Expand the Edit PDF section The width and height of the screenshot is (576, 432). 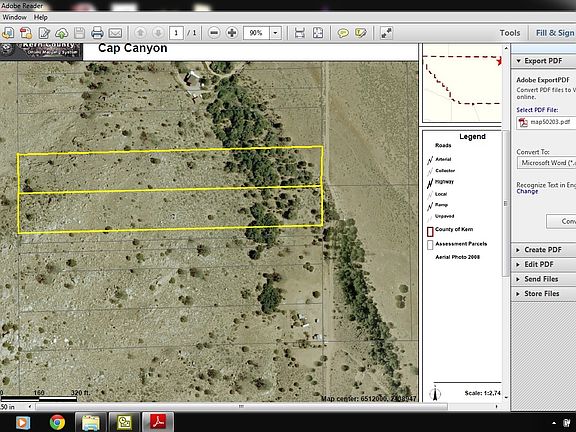pos(544,264)
